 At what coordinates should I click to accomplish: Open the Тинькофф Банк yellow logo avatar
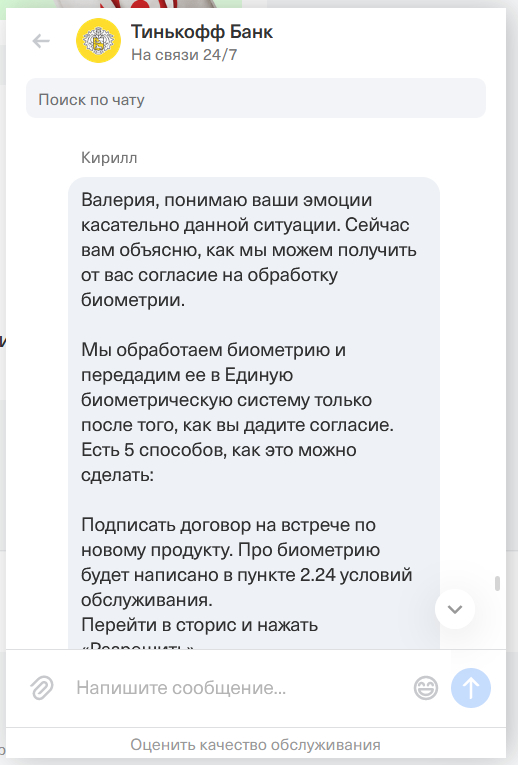pos(98,40)
